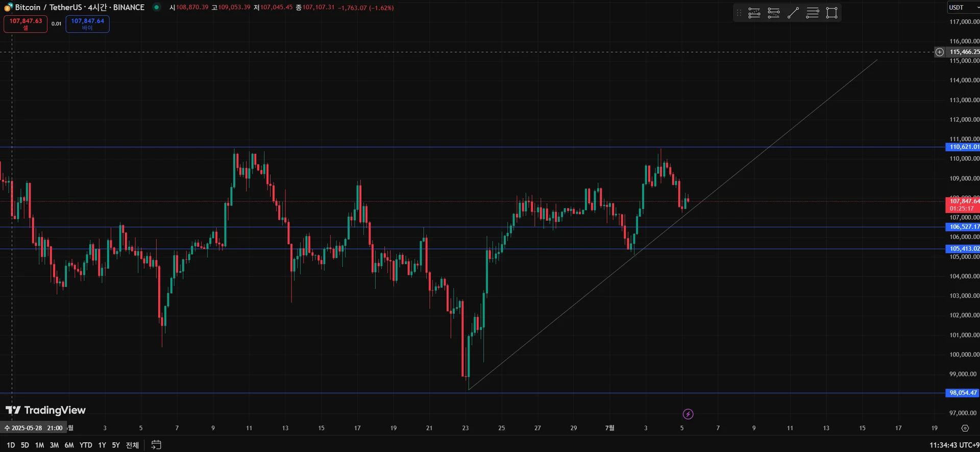Select the 전체 (all) time range
This screenshot has height=452, width=980.
point(132,445)
